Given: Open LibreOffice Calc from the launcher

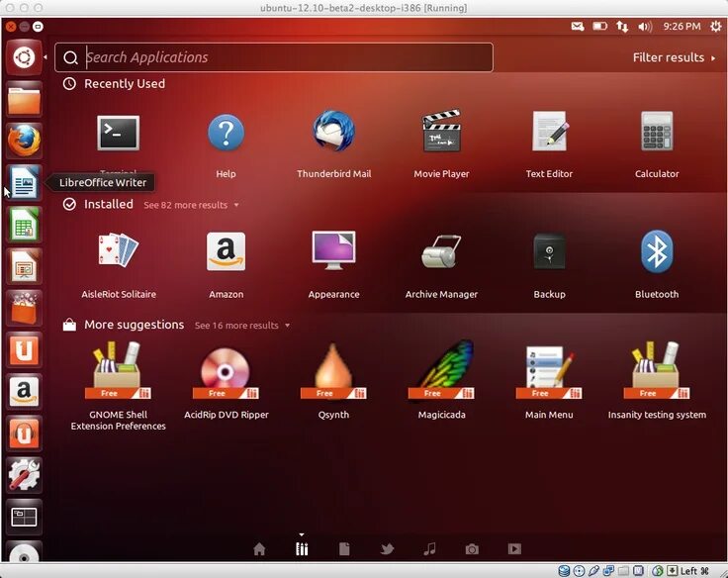Looking at the screenshot, I should pyautogui.click(x=24, y=225).
